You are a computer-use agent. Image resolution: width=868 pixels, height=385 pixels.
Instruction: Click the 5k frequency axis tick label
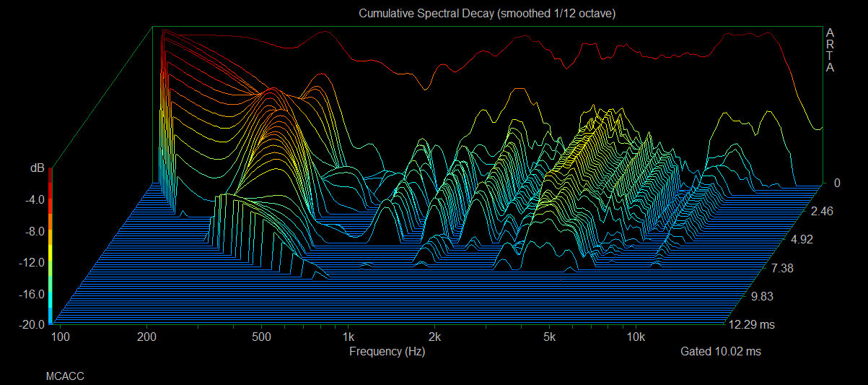[549, 337]
